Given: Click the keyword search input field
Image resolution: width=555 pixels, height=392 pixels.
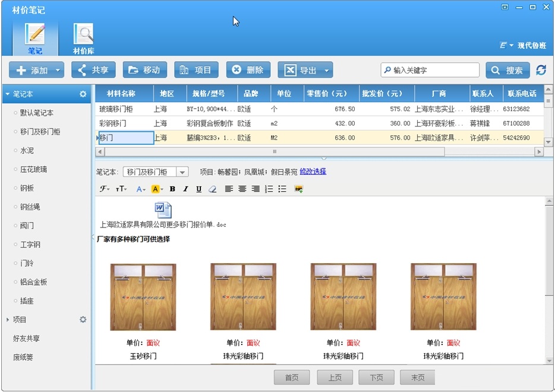Looking at the screenshot, I should [434, 70].
